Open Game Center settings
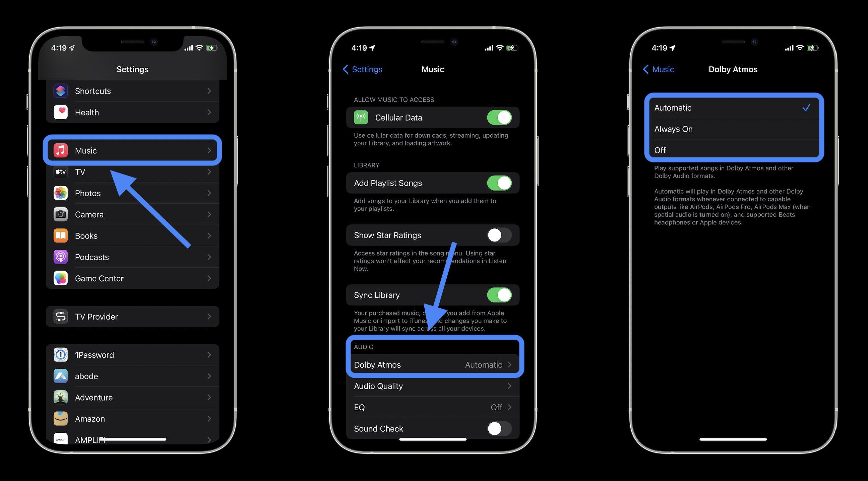The image size is (868, 481). 132,278
